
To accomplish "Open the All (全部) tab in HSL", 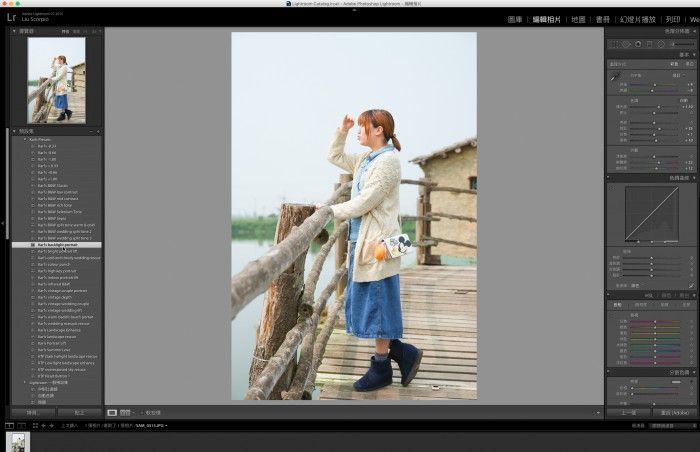I will click(x=686, y=305).
